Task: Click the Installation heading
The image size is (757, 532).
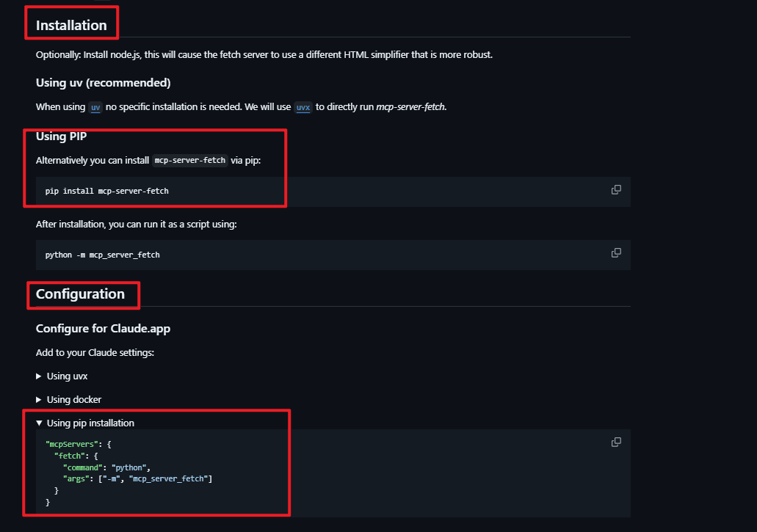Action: coord(71,25)
